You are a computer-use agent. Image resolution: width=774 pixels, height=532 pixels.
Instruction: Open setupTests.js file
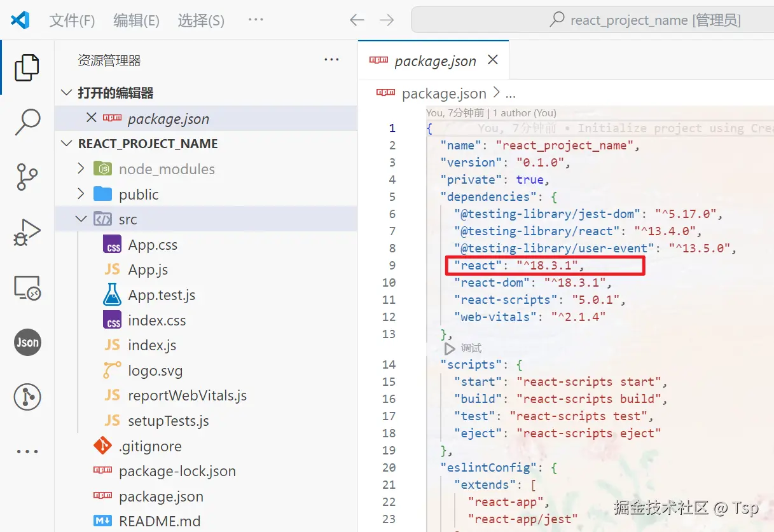pos(169,421)
